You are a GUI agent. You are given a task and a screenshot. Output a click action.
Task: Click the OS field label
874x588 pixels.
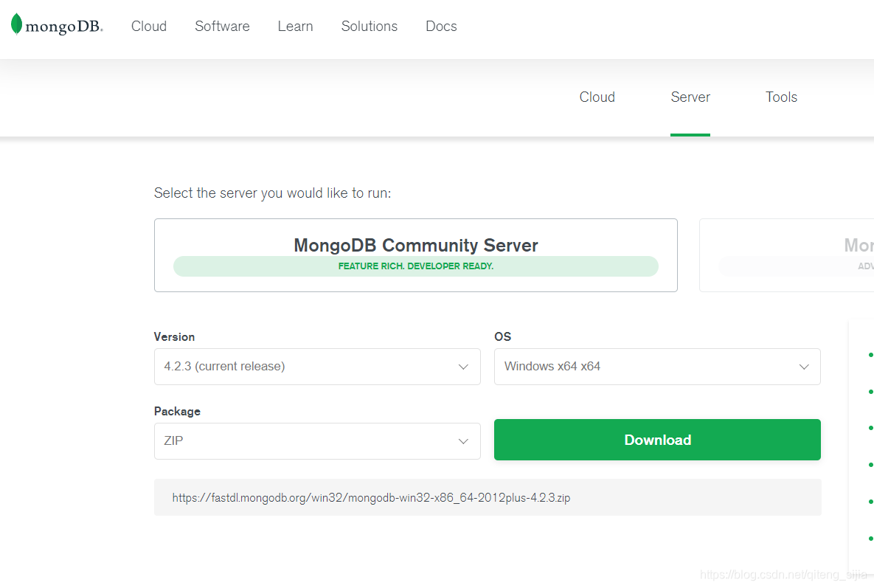(503, 336)
